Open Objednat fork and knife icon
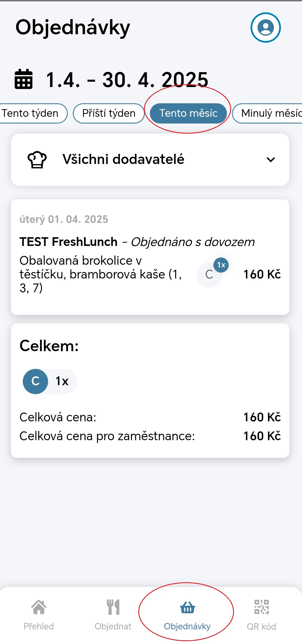 tap(113, 607)
